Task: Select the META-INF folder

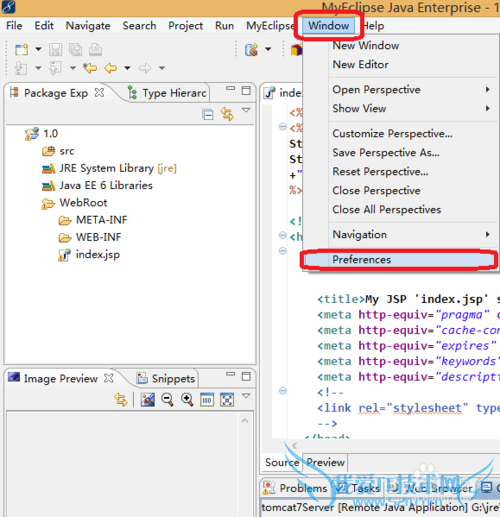Action: click(93, 220)
